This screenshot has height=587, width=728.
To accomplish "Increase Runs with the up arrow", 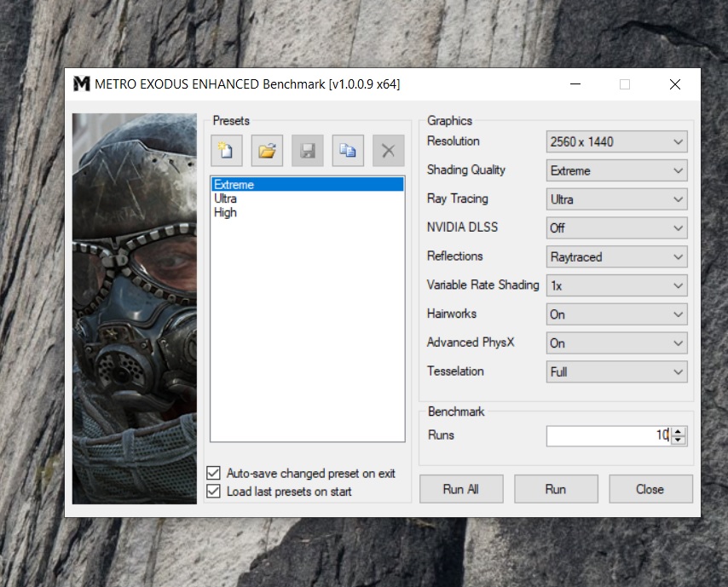I will coord(679,431).
